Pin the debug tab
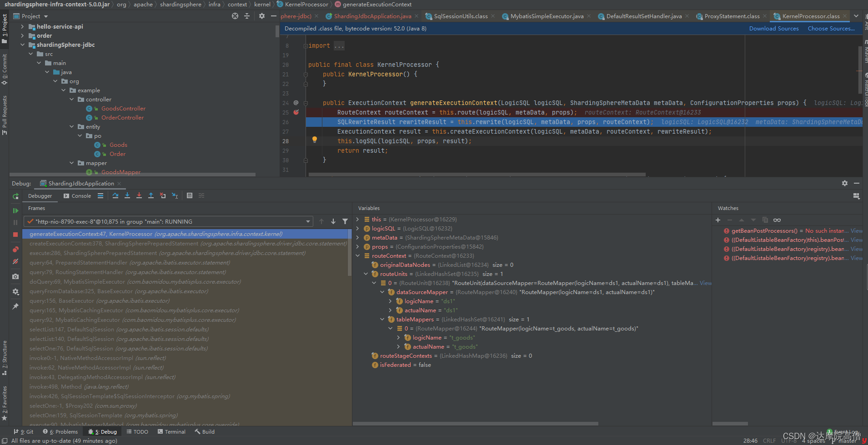868x445 pixels. pyautogui.click(x=15, y=306)
